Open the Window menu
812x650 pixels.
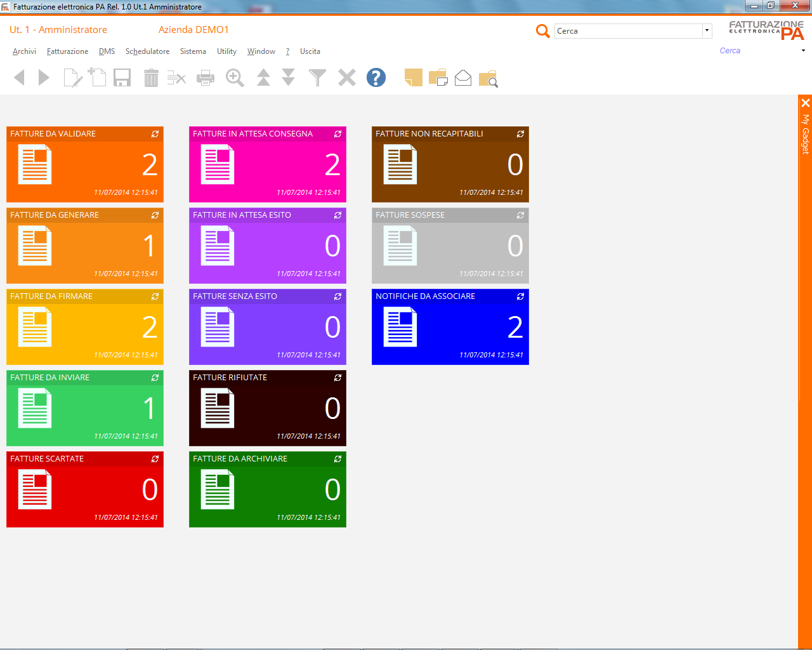click(261, 51)
